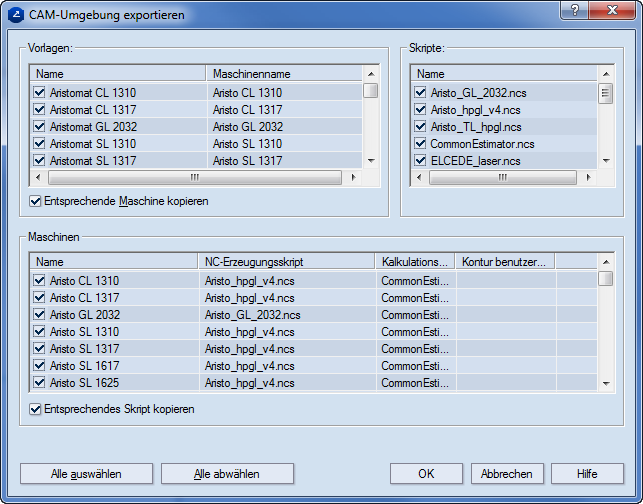The height and width of the screenshot is (504, 643).
Task: Click Skripte vertical scrollbar thumb
Action: pos(606,94)
